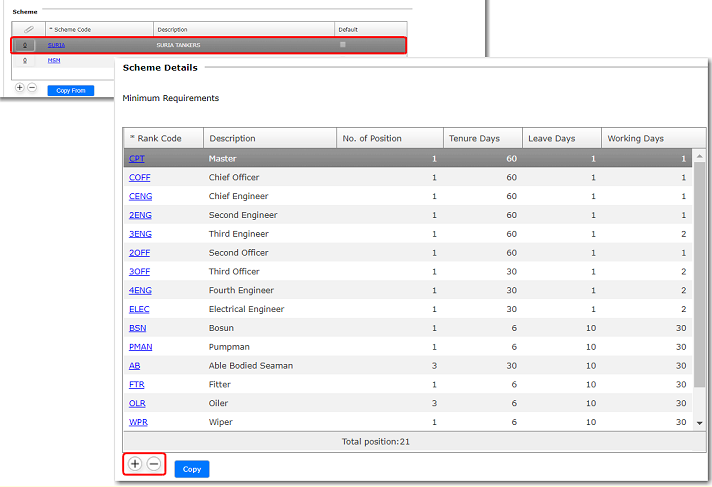Click the paperclip attachment column header icon
The image size is (712, 487).
[x=27, y=30]
